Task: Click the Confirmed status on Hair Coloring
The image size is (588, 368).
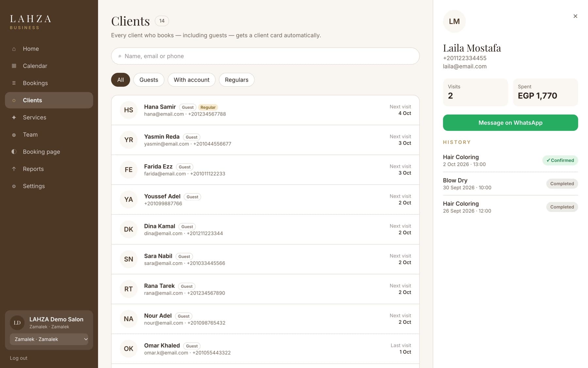Action: pos(560,160)
